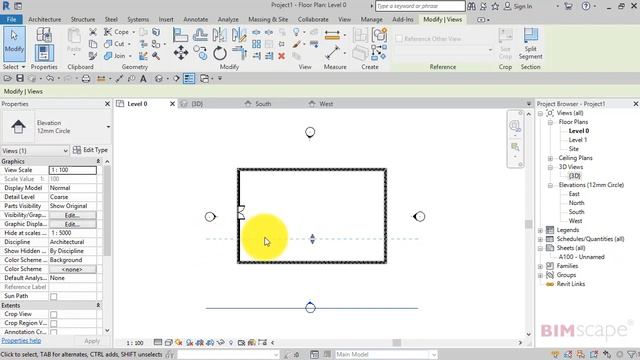The image size is (640, 360).
Task: Toggle the Sun Path checkbox
Action: click(53, 296)
